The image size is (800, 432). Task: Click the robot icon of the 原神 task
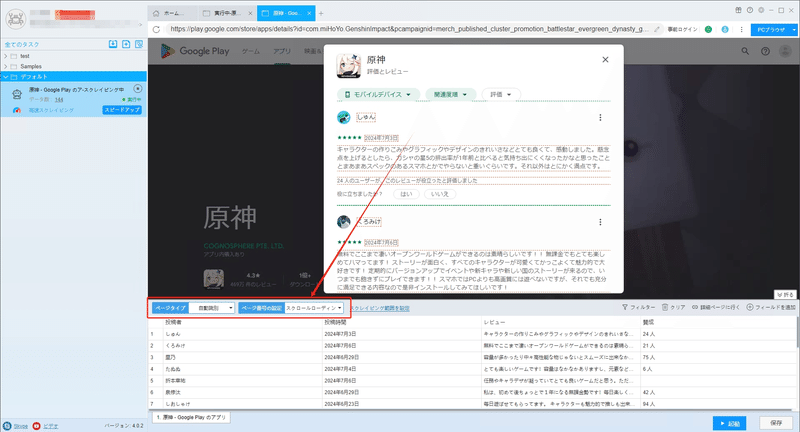pyautogui.click(x=17, y=94)
